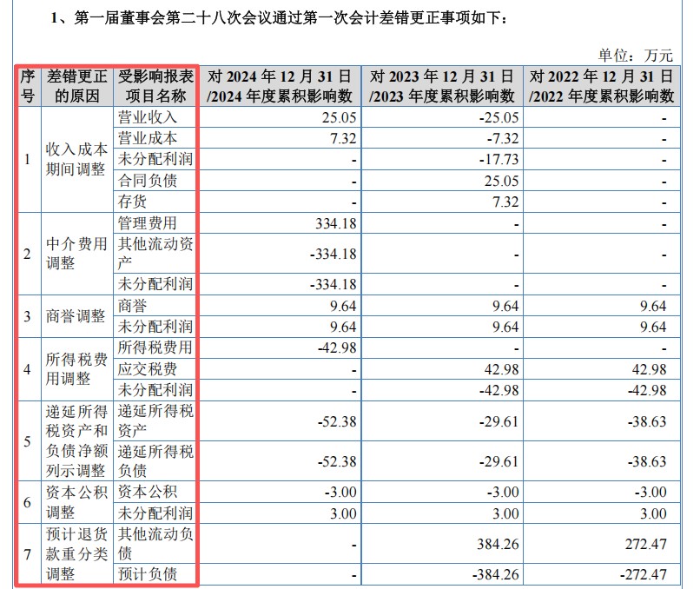The width and height of the screenshot is (700, 589).
Task: Click the 单位：万元 label above table
Action: [636, 55]
